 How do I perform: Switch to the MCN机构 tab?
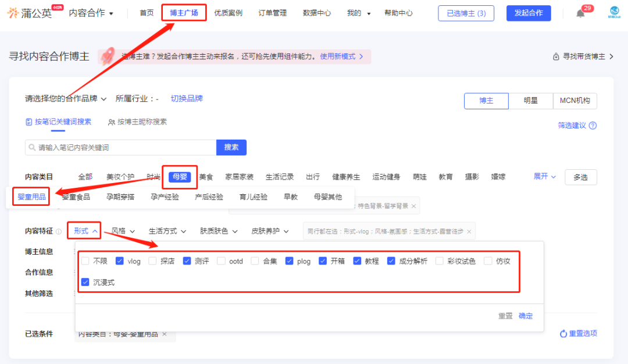(575, 101)
